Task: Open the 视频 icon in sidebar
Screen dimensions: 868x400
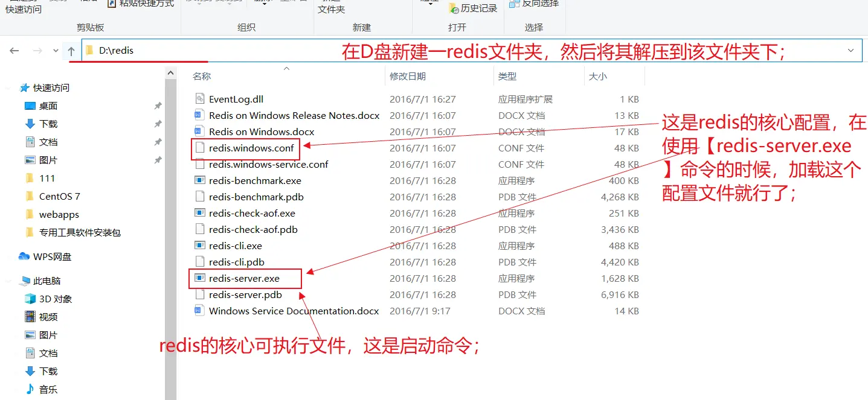Action: [x=30, y=317]
